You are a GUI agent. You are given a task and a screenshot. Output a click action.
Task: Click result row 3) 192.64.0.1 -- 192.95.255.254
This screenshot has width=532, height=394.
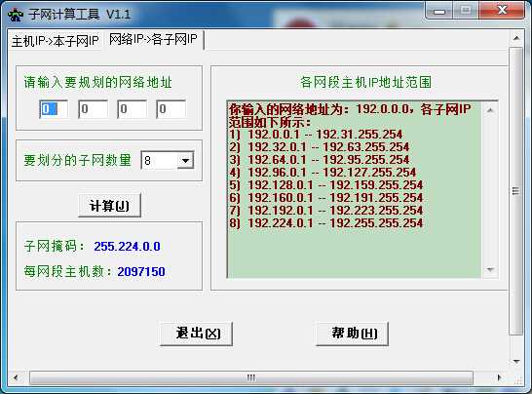320,160
